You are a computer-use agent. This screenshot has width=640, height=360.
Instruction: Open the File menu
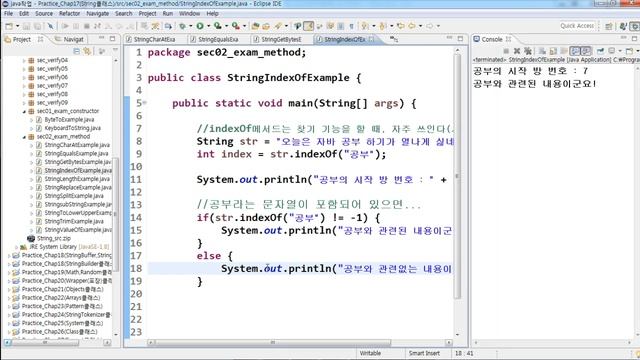[8, 13]
